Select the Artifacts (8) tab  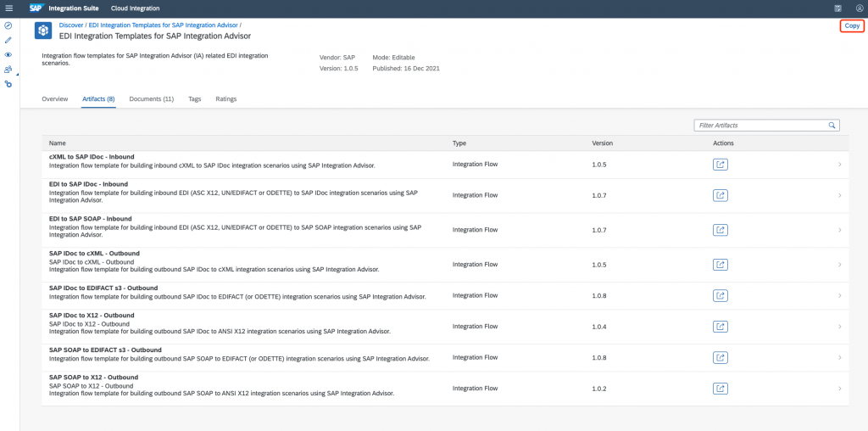(x=98, y=99)
